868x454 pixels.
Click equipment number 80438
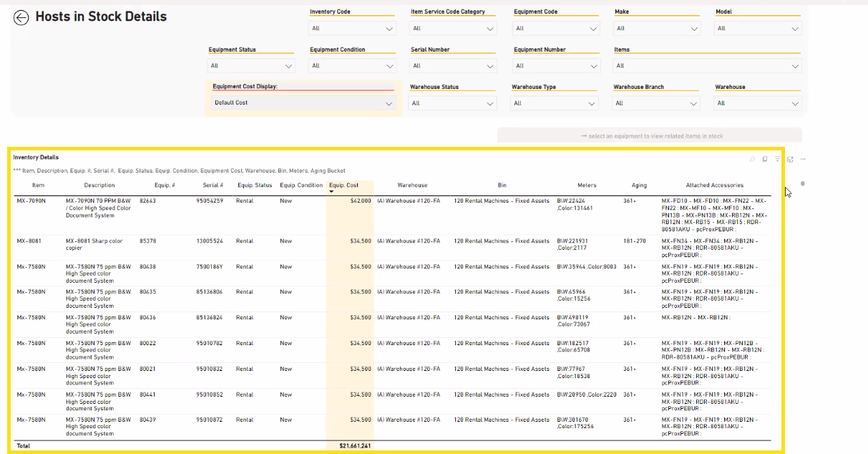147,266
